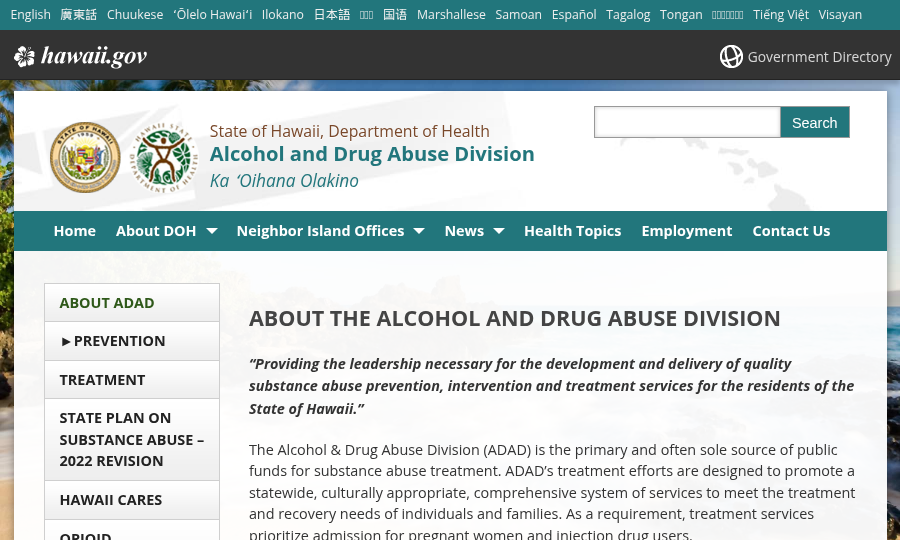Switch language to Tongan

[681, 14]
